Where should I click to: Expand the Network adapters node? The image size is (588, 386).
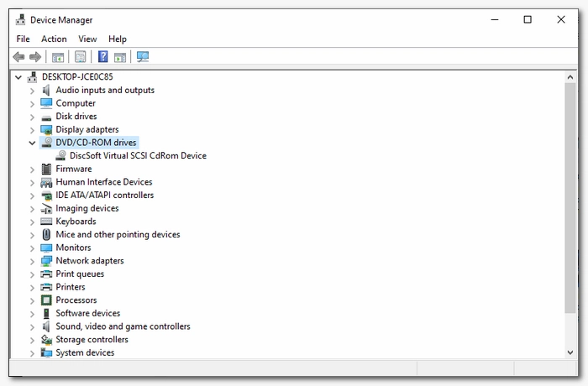(x=32, y=261)
